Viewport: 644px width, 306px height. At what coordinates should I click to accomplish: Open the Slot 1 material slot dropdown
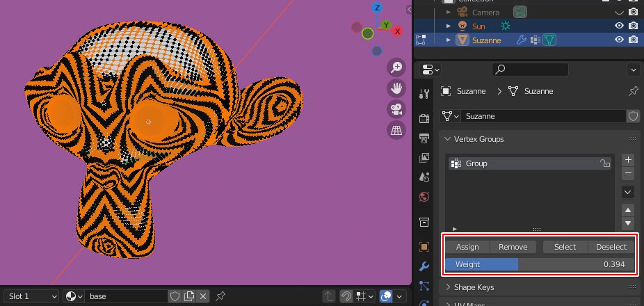[x=31, y=296]
